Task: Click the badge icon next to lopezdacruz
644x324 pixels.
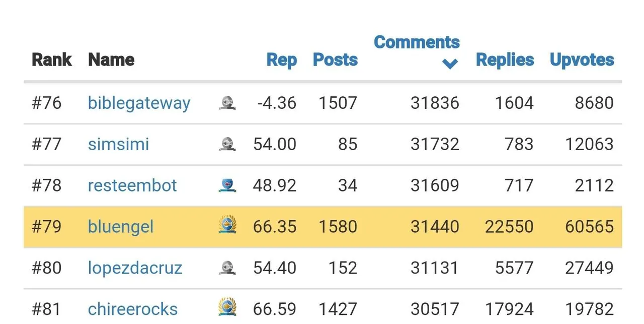Action: click(227, 268)
